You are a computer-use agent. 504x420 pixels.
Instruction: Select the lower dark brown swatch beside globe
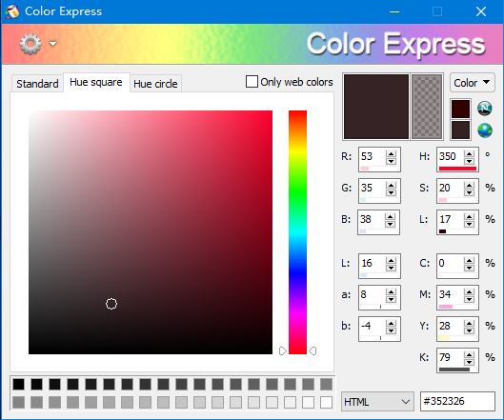click(460, 130)
